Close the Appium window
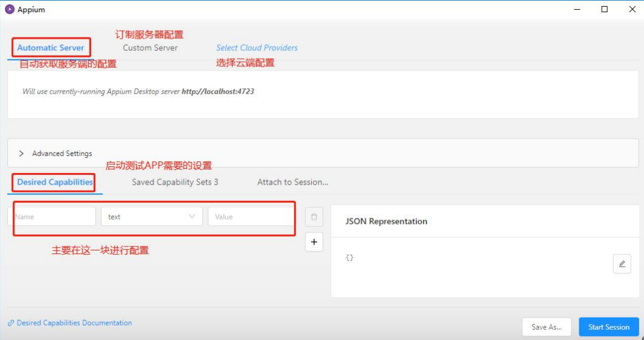Screen dimensions: 644x340 632,10
